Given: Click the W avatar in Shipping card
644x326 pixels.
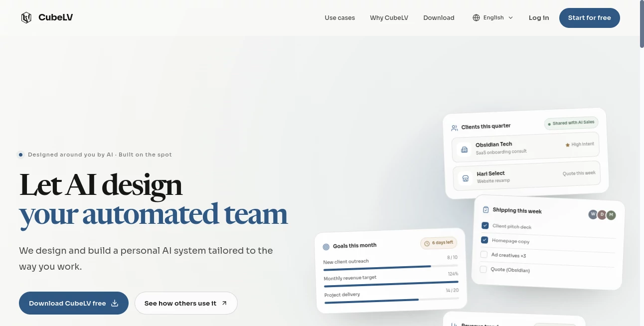Looking at the screenshot, I should 593,214.
